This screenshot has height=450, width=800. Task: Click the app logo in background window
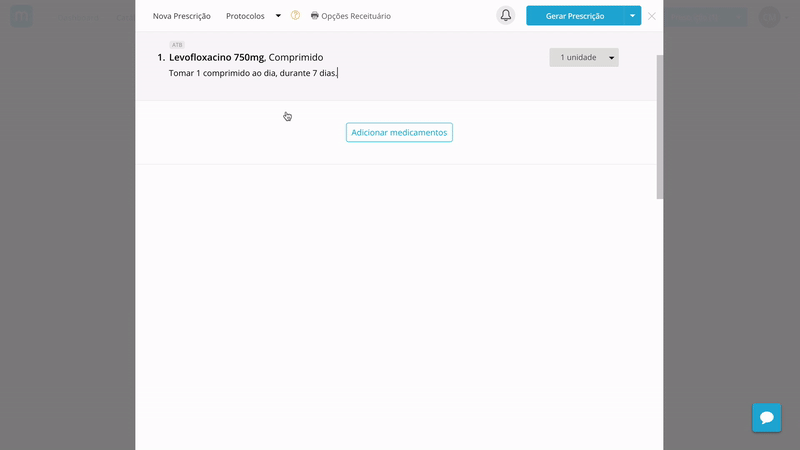click(21, 17)
